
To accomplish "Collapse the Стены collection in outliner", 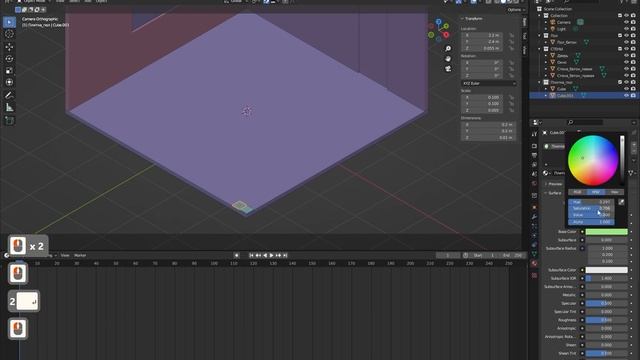I will point(540,49).
